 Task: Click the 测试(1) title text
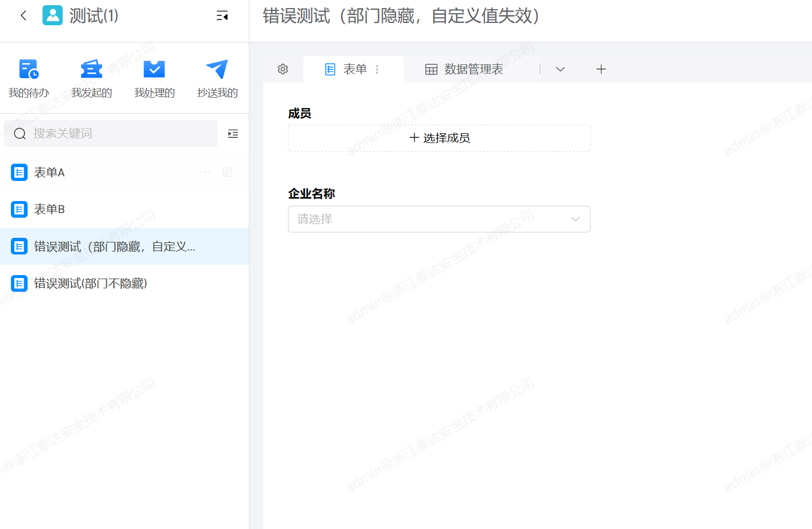94,16
